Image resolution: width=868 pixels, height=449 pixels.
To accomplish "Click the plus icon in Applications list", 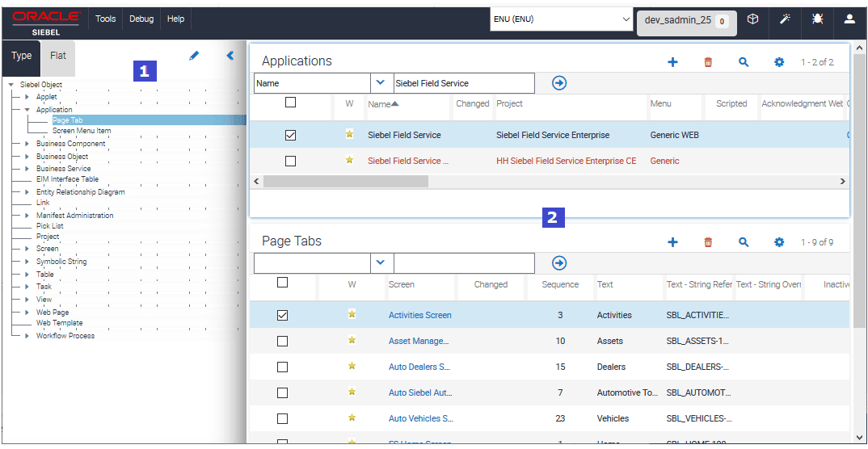I will (x=672, y=62).
